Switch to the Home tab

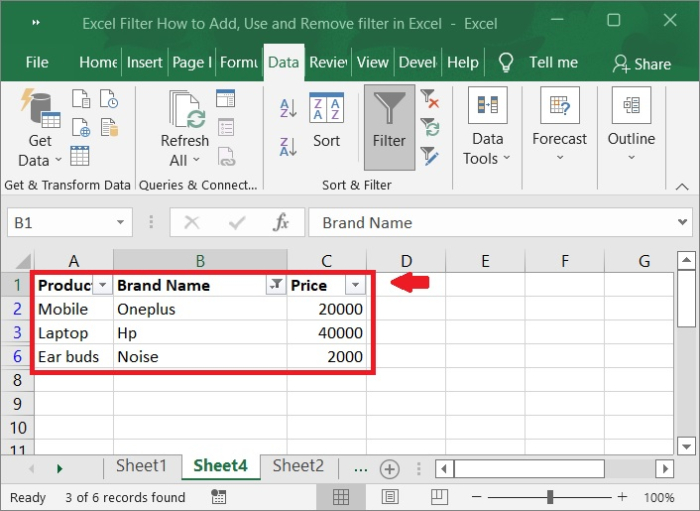(x=98, y=62)
